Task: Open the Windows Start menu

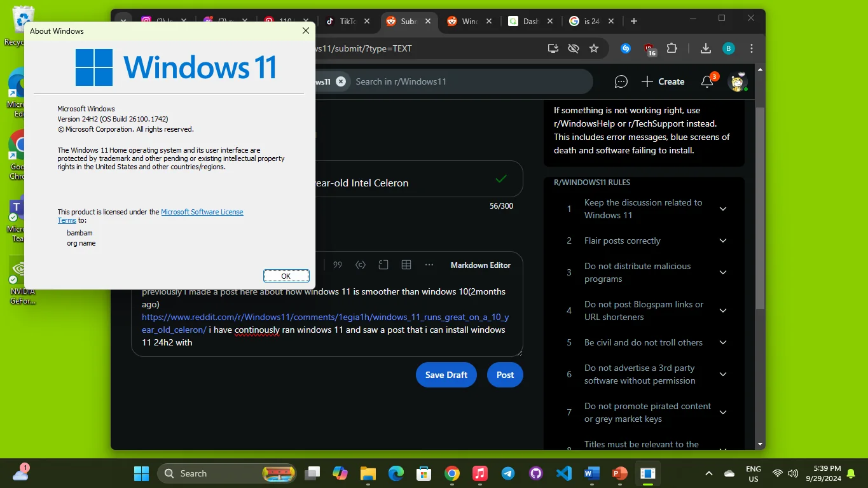Action: tap(141, 473)
